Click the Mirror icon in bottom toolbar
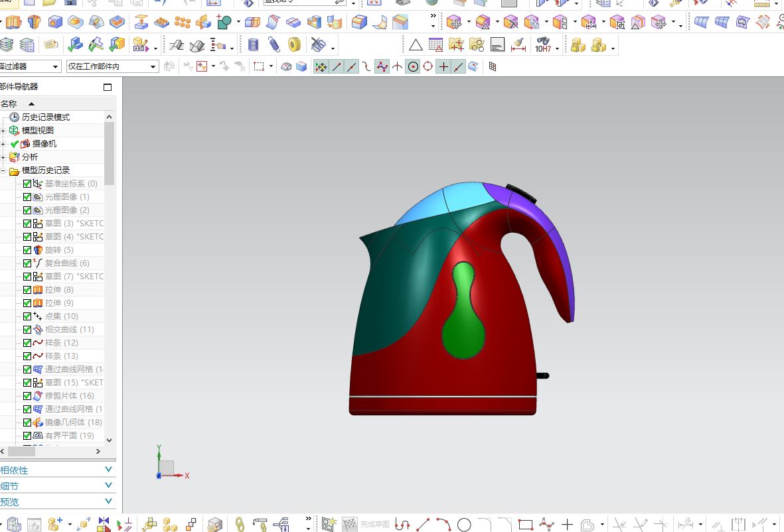This screenshot has height=532, width=784. 104,525
